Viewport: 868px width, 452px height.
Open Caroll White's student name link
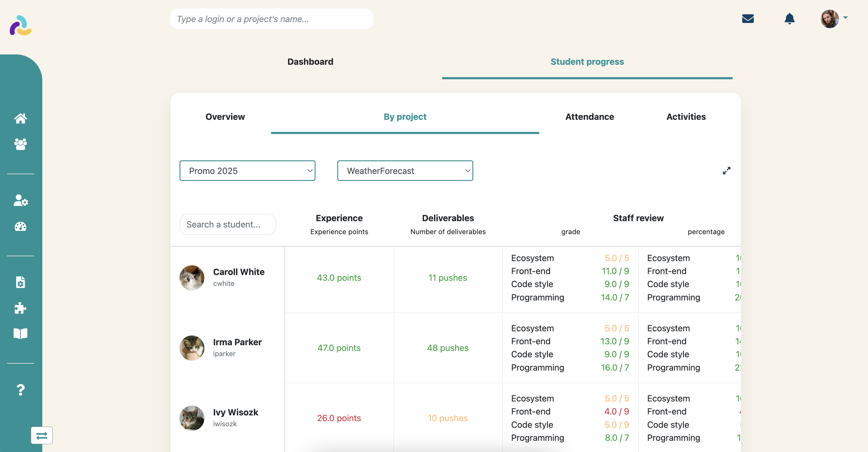pyautogui.click(x=238, y=272)
